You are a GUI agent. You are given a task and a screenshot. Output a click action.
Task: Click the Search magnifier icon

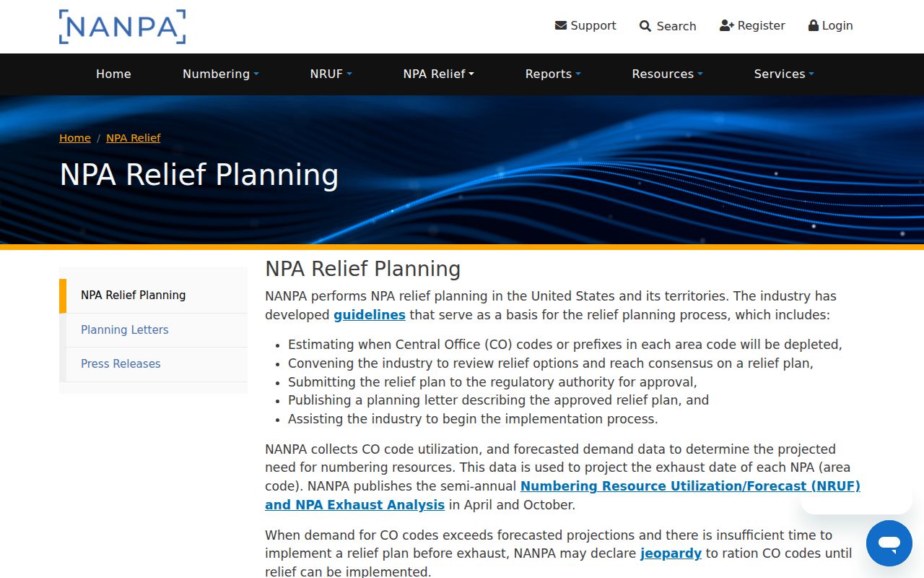(x=645, y=26)
